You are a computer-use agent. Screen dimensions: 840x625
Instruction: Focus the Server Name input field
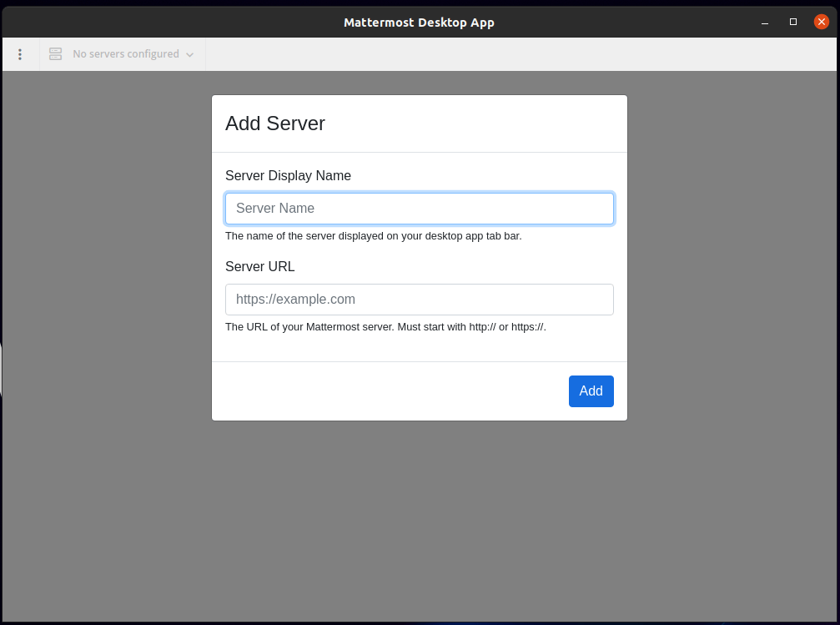420,208
